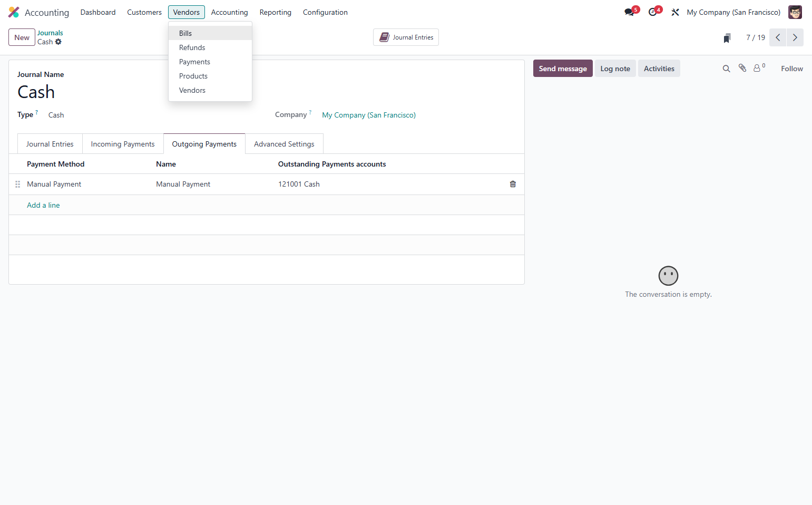Switch to the Incoming Payments tab
The image size is (812, 505).
(123, 144)
